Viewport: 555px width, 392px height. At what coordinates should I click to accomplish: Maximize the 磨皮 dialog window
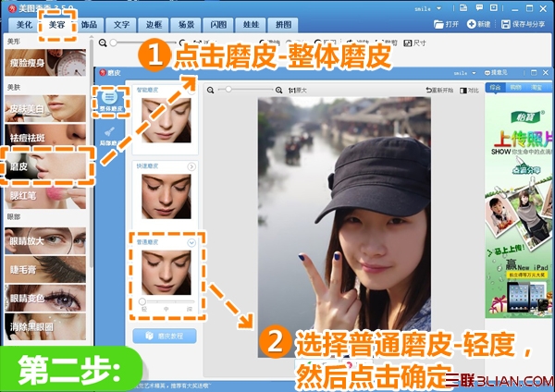click(534, 72)
